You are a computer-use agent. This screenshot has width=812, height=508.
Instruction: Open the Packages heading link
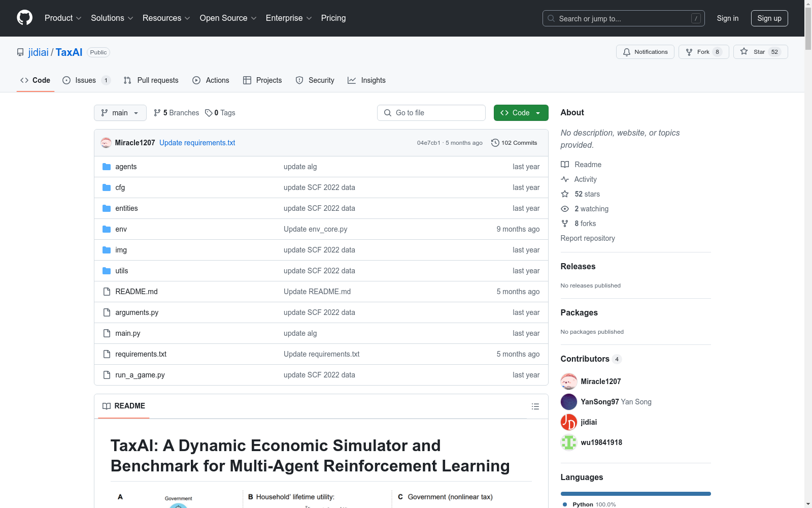click(x=579, y=312)
